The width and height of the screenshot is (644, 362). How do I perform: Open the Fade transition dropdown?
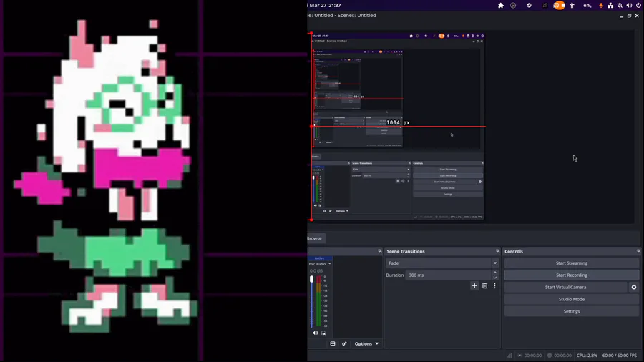click(x=442, y=263)
